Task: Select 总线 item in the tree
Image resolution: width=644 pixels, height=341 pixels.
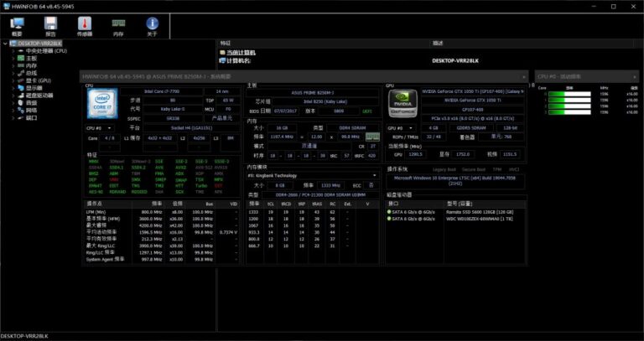Action: pyautogui.click(x=32, y=73)
